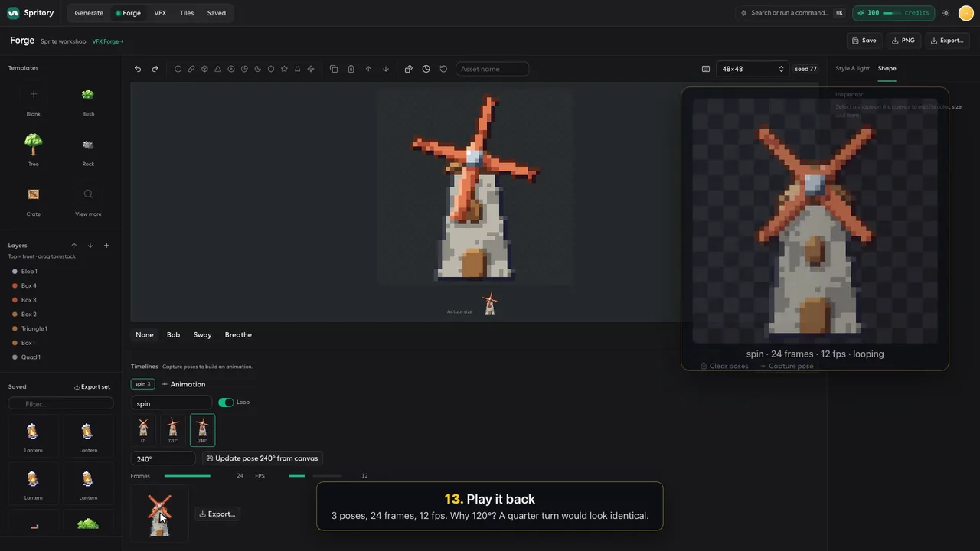This screenshot has height=551, width=980.
Task: Add a hexagon shape from toolbar
Action: [x=271, y=69]
